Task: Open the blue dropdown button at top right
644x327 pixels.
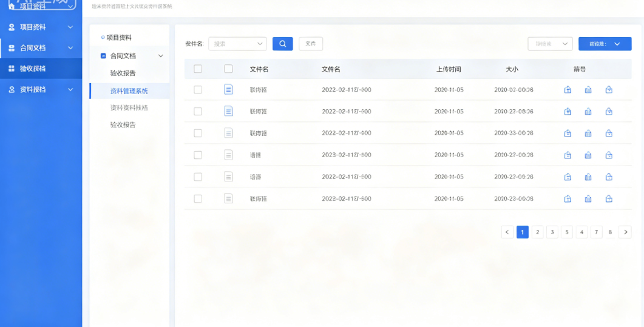Action: pos(605,44)
